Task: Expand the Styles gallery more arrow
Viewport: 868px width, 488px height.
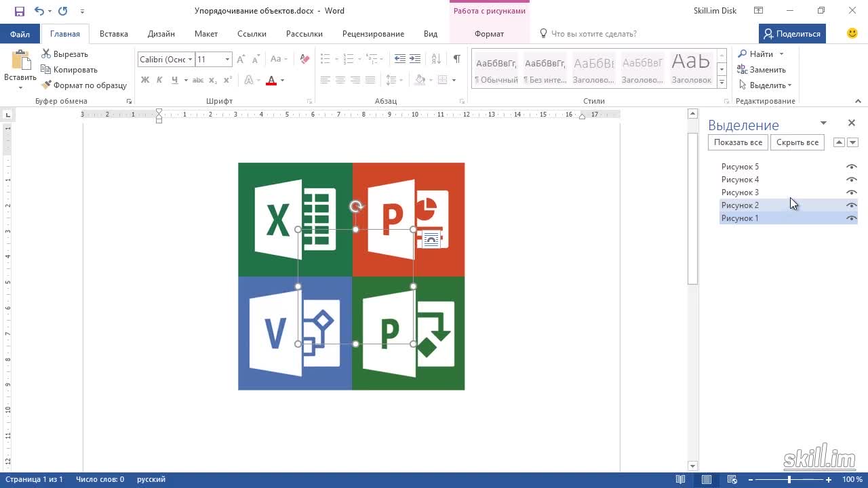Action: click(x=722, y=82)
